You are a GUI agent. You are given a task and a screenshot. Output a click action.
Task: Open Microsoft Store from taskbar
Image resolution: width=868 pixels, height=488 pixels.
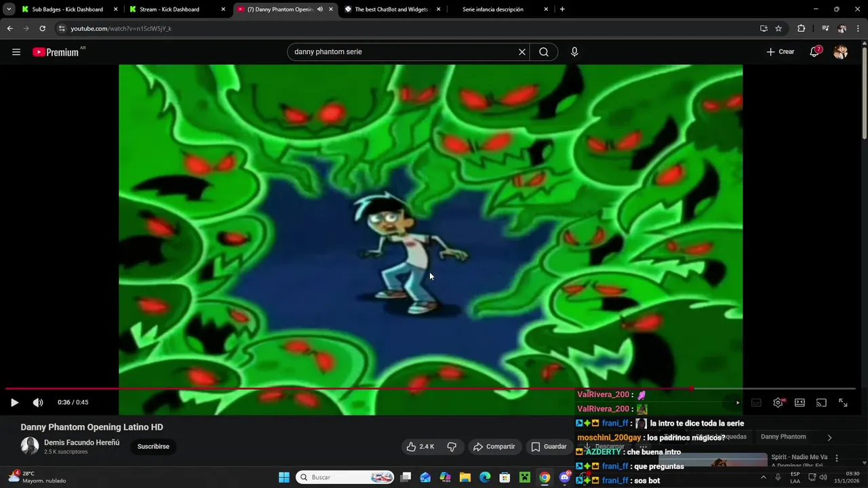[505, 477]
